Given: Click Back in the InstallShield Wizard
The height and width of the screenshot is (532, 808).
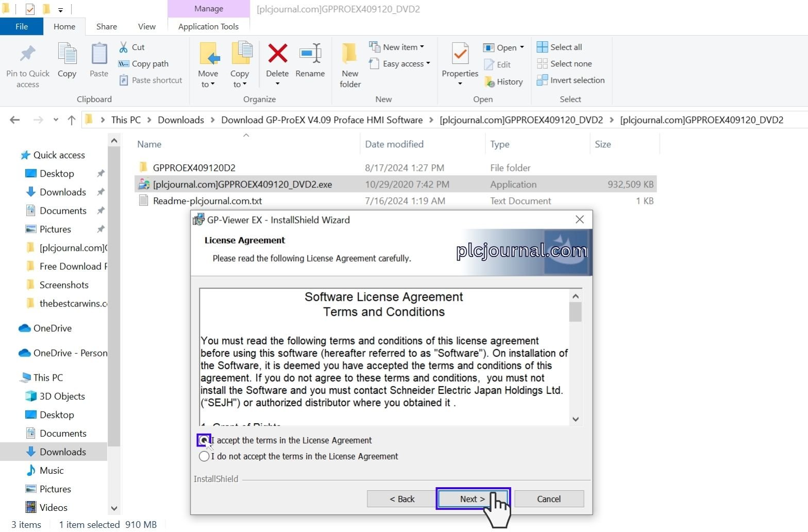Looking at the screenshot, I should click(402, 499).
